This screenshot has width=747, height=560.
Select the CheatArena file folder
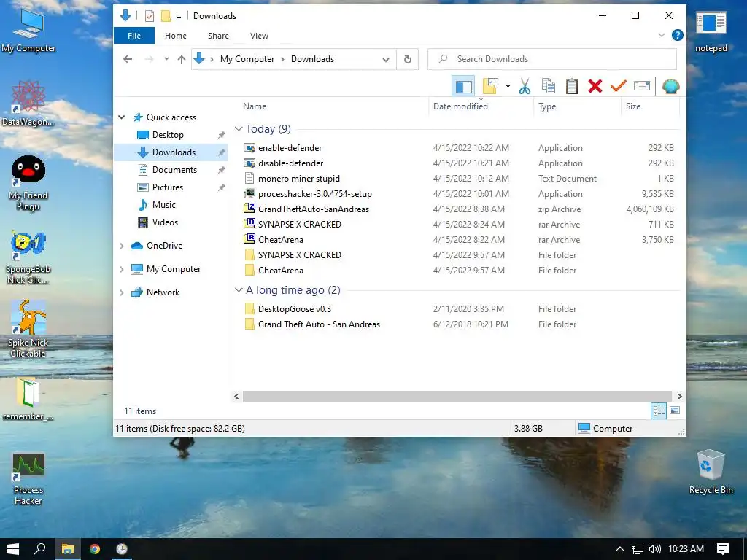(x=281, y=270)
